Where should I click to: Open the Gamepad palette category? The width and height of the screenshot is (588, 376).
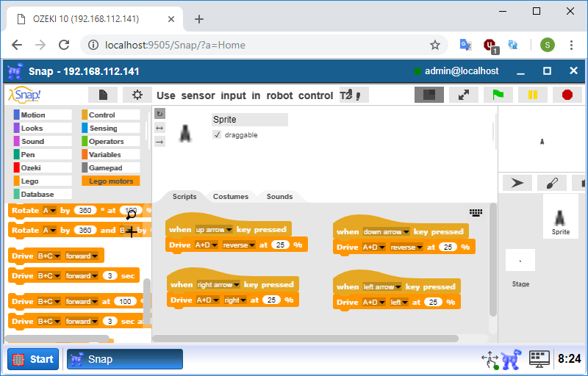[x=111, y=167]
